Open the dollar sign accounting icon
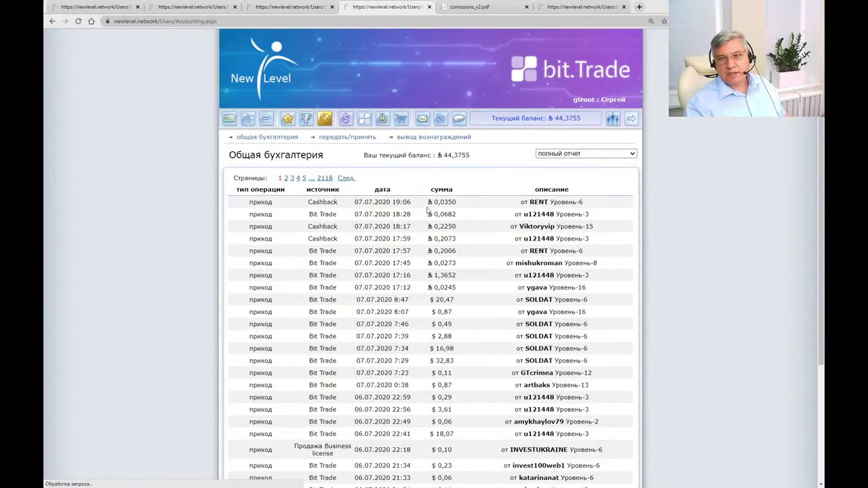The width and height of the screenshot is (868, 488). click(x=345, y=119)
